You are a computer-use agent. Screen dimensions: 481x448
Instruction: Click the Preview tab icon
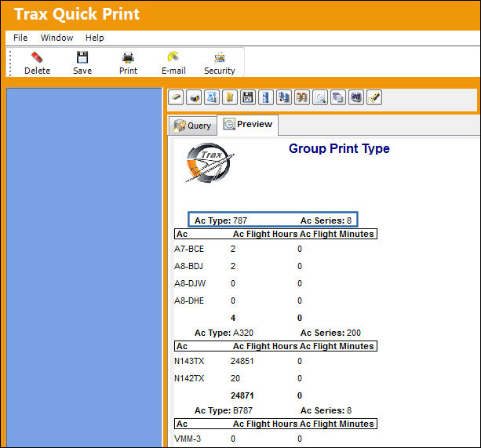(229, 124)
